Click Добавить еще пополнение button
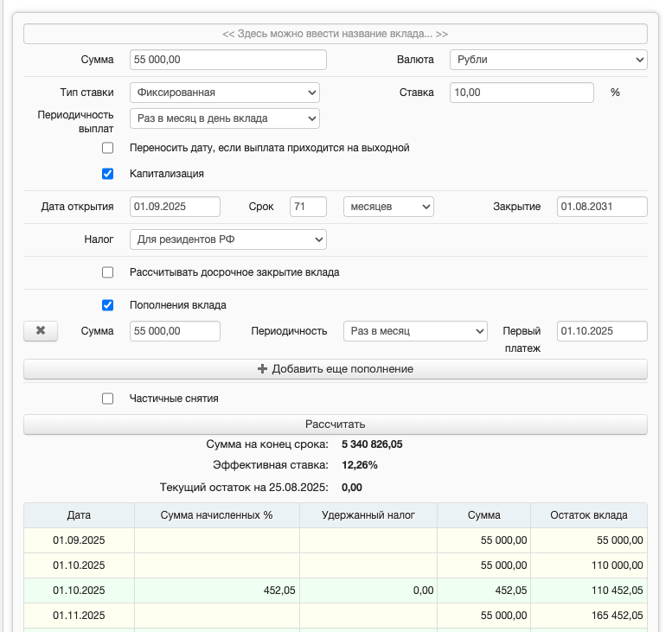This screenshot has height=632, width=672. pyautogui.click(x=336, y=369)
